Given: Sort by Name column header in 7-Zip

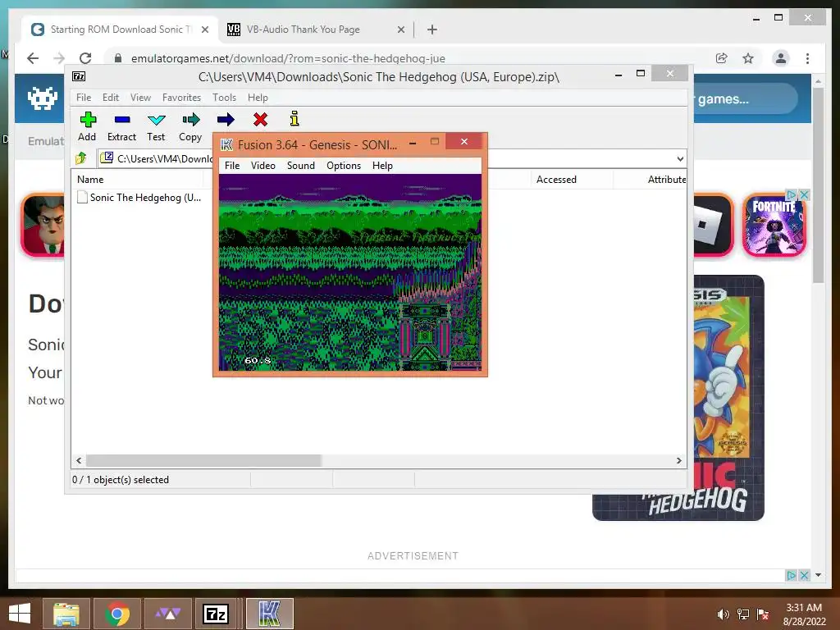Looking at the screenshot, I should (x=137, y=180).
